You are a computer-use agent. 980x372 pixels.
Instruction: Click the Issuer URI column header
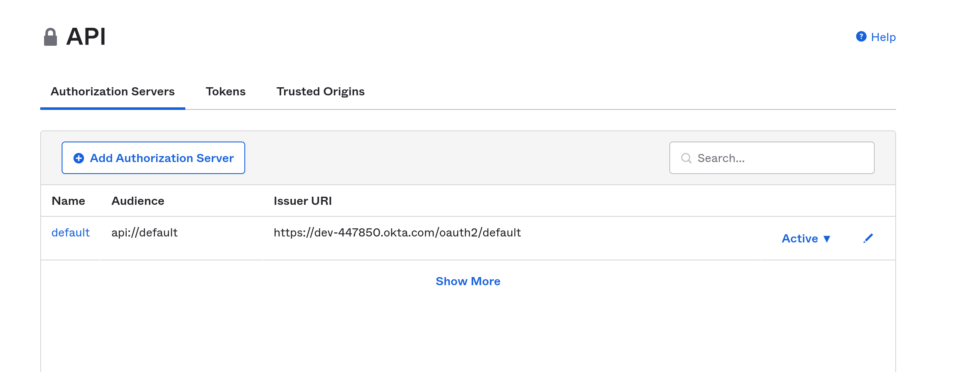tap(303, 201)
